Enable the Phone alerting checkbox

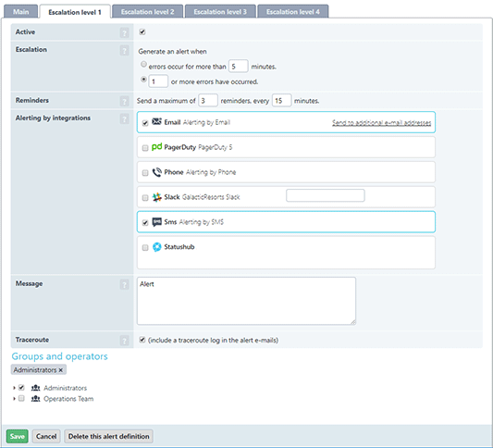145,173
